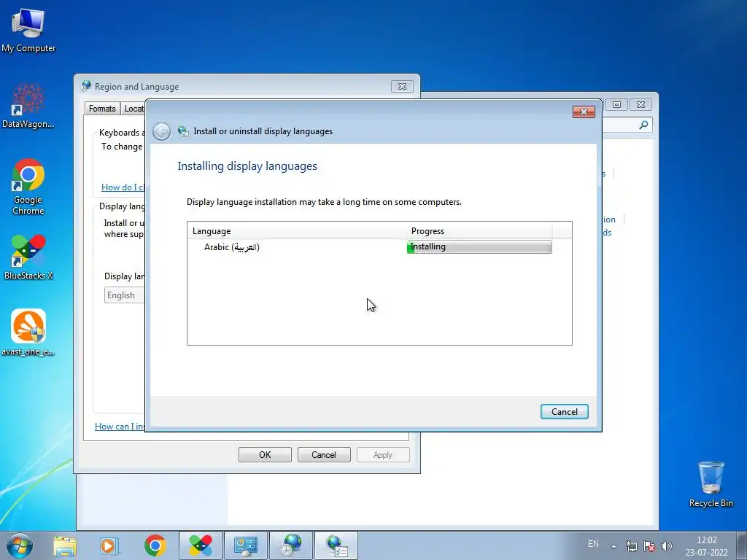Open the DataWagon desktop shortcut

(x=28, y=106)
